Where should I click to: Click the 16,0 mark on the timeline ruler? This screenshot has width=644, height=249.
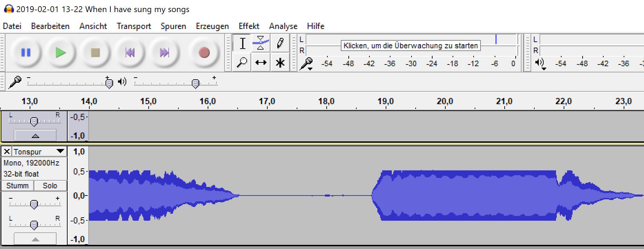click(208, 101)
